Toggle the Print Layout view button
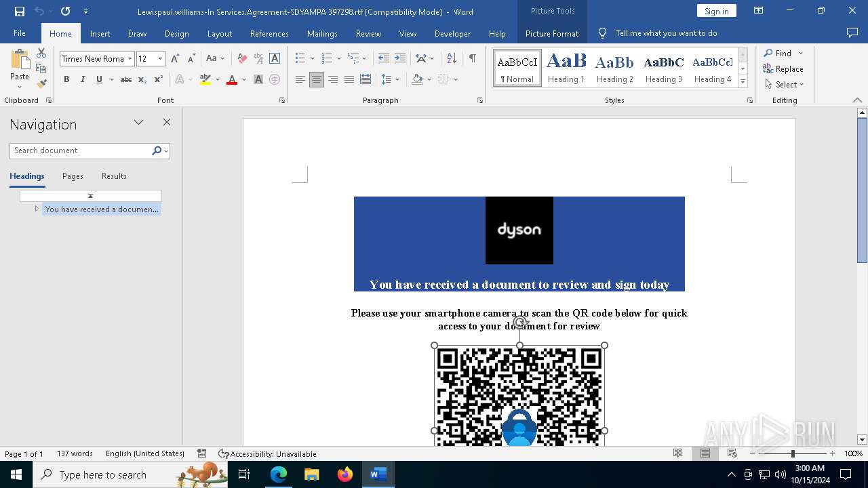 [x=705, y=453]
